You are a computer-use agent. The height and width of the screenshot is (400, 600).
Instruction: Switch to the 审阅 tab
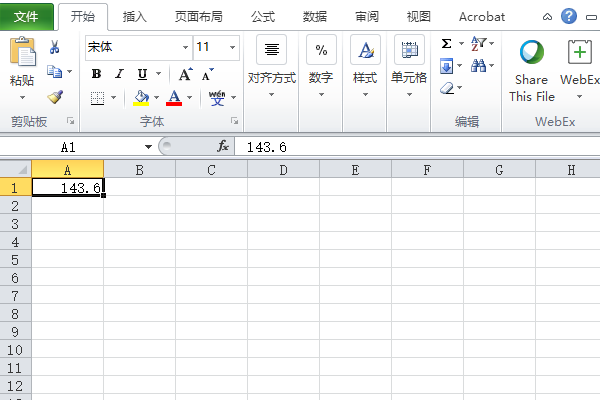point(367,16)
